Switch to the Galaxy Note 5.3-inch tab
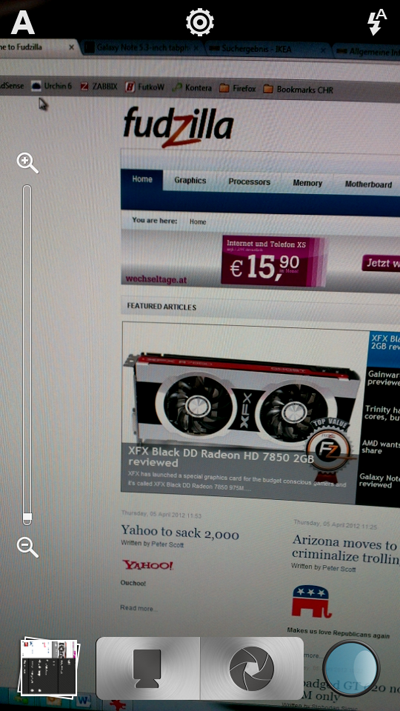This screenshot has width=400, height=711. tap(143, 48)
